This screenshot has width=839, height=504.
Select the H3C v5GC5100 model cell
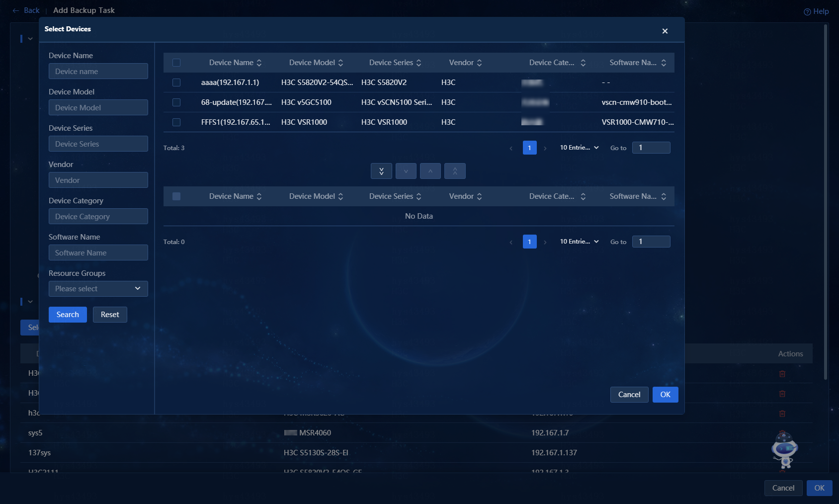(306, 102)
